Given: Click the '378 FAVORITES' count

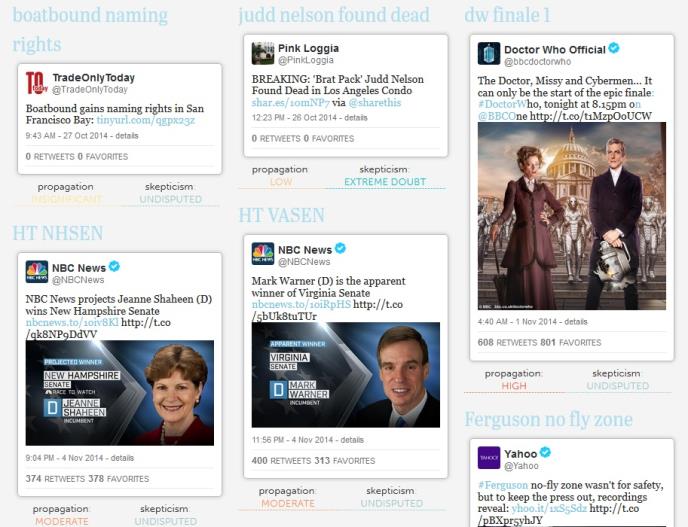Looking at the screenshot, I should click(119, 478).
